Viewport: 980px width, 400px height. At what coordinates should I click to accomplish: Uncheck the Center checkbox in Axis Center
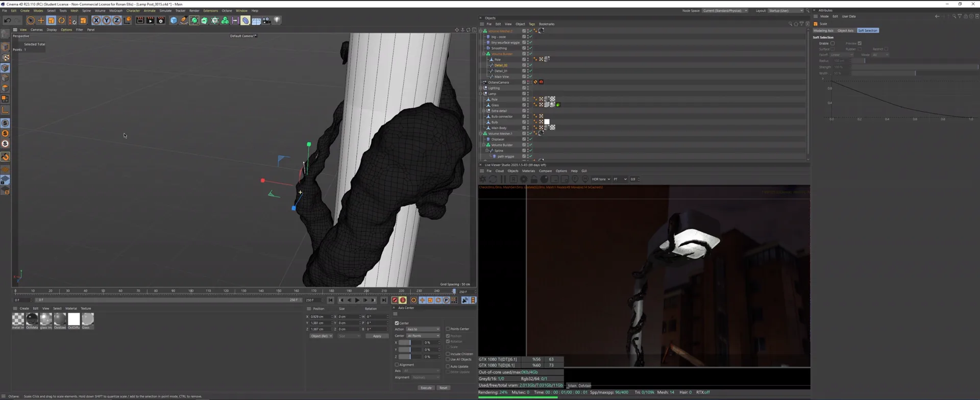pos(397,323)
